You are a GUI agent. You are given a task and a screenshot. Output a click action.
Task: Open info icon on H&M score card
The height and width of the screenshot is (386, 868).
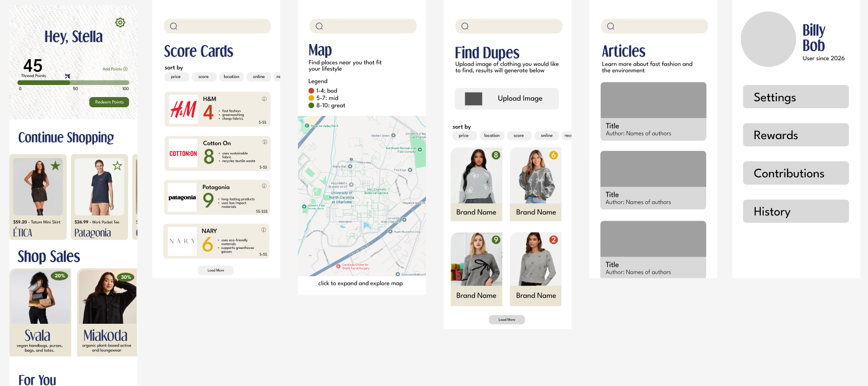tap(264, 99)
